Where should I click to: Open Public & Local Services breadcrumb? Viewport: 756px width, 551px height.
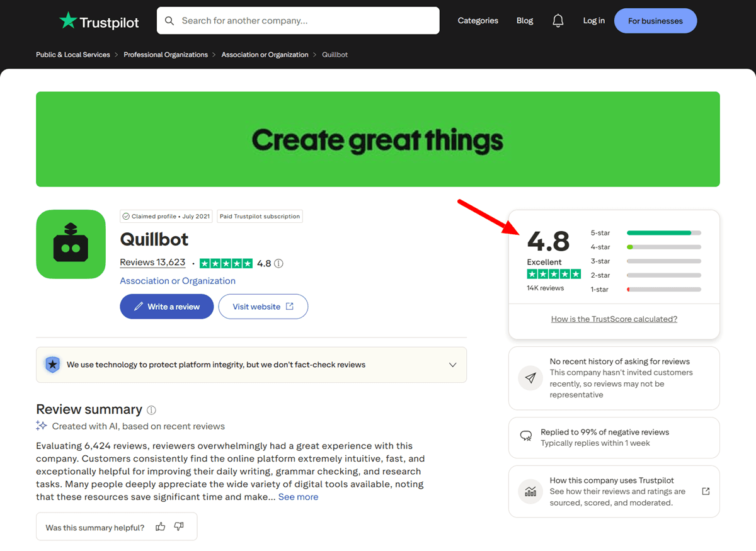click(73, 55)
